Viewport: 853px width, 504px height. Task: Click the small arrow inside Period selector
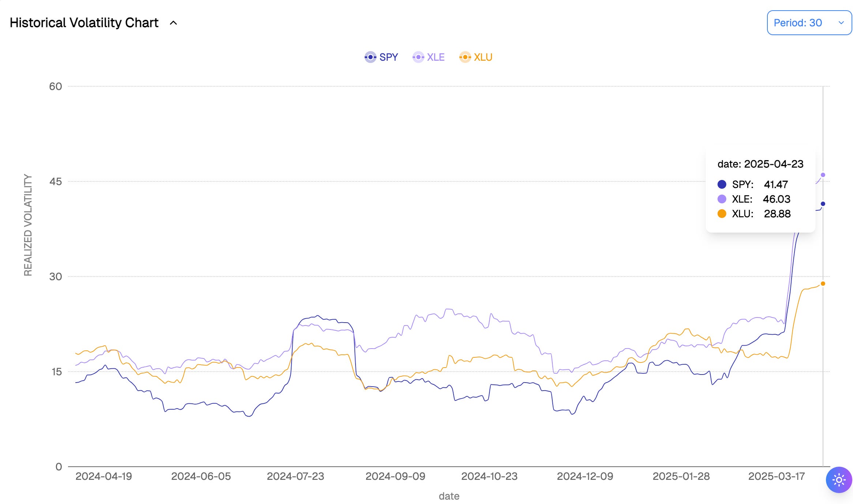click(x=841, y=23)
